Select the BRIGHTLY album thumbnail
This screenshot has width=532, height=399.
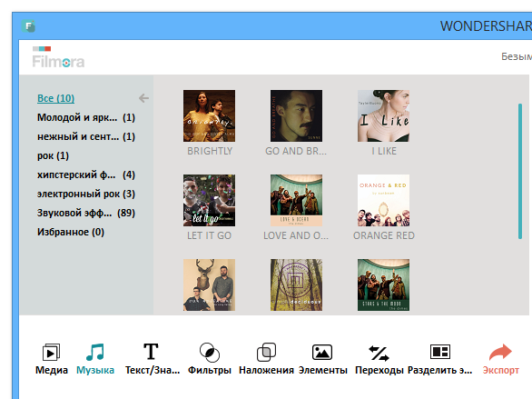coord(210,115)
